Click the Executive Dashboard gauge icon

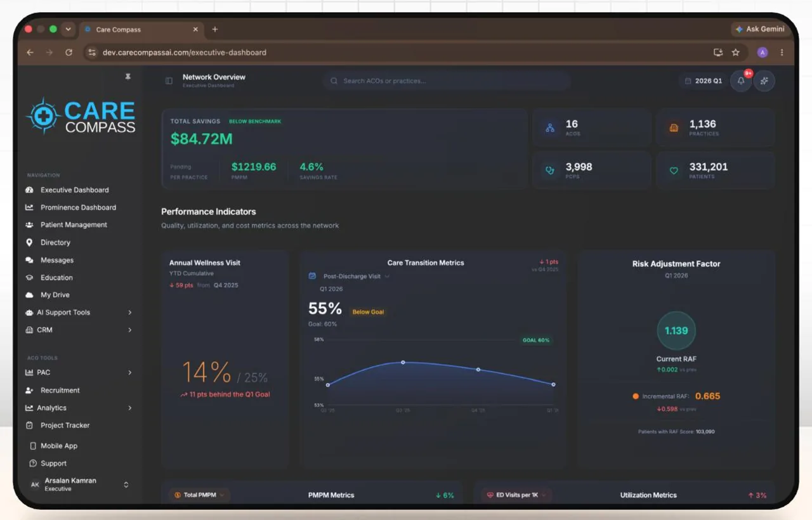(x=29, y=190)
